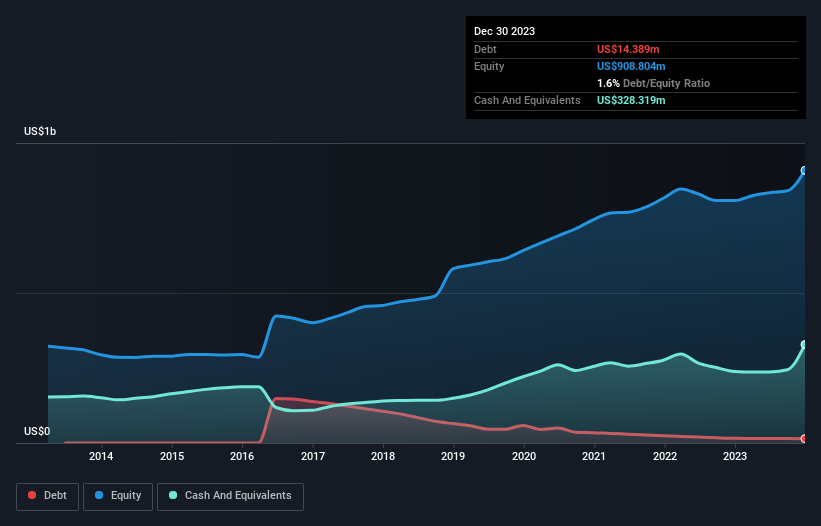Click Cash And Equivalents label in tooltip
Screen dimensions: 821x526
pos(527,100)
